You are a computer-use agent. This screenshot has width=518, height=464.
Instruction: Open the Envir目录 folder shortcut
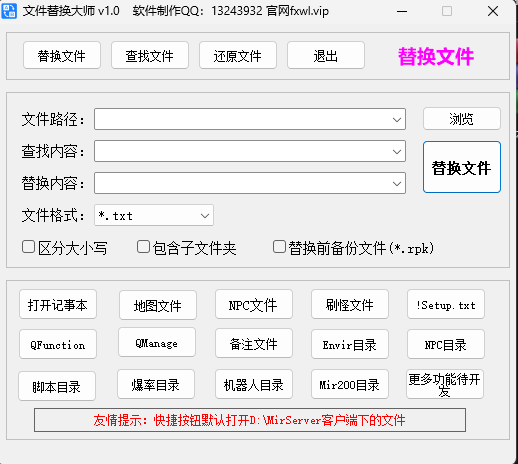pos(350,344)
